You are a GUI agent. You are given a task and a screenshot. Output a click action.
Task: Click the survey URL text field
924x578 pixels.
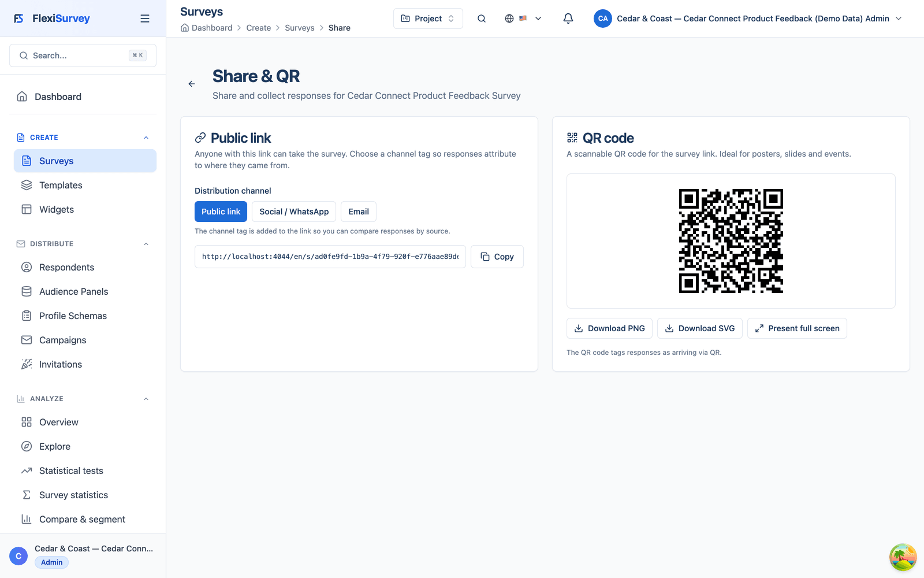(330, 257)
